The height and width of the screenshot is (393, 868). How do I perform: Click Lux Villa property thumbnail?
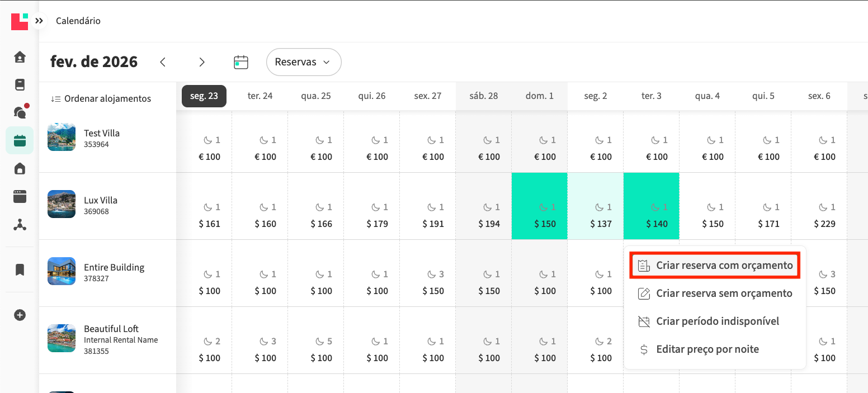coord(62,204)
